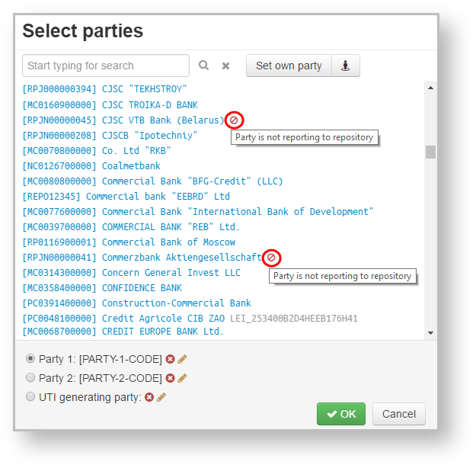Select the Party 2 radio button
This screenshot has width=476, height=468.
pos(30,378)
